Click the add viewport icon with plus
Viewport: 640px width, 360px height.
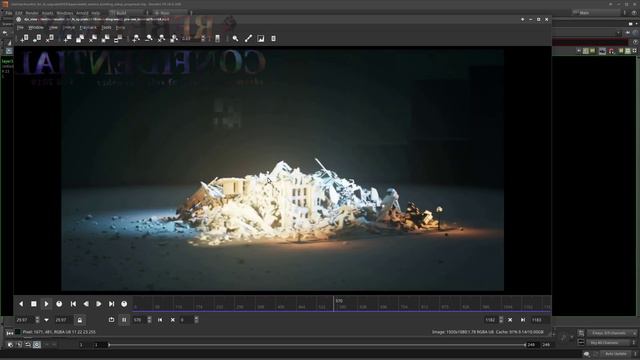[x=68, y=38]
